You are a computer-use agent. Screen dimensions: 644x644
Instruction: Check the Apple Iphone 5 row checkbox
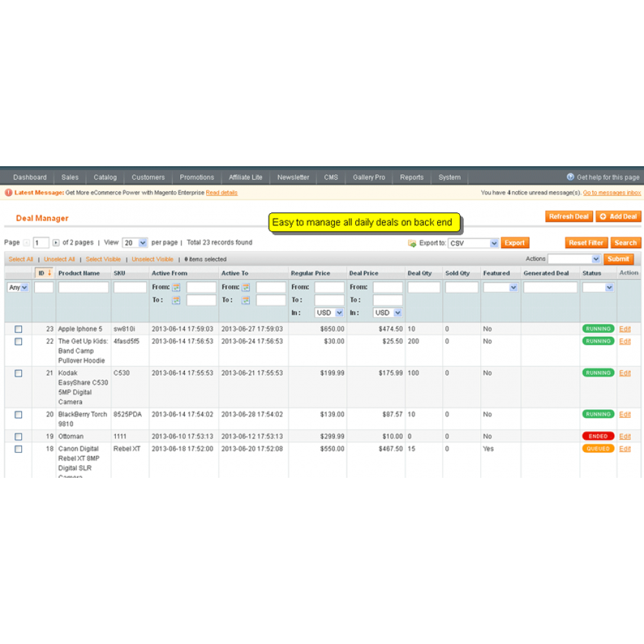pyautogui.click(x=18, y=328)
